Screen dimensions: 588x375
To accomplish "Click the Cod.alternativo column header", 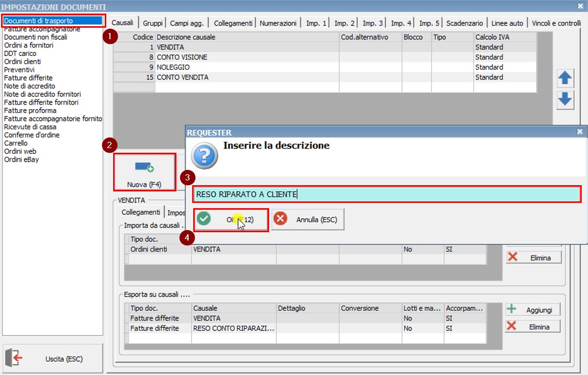I will pyautogui.click(x=371, y=37).
